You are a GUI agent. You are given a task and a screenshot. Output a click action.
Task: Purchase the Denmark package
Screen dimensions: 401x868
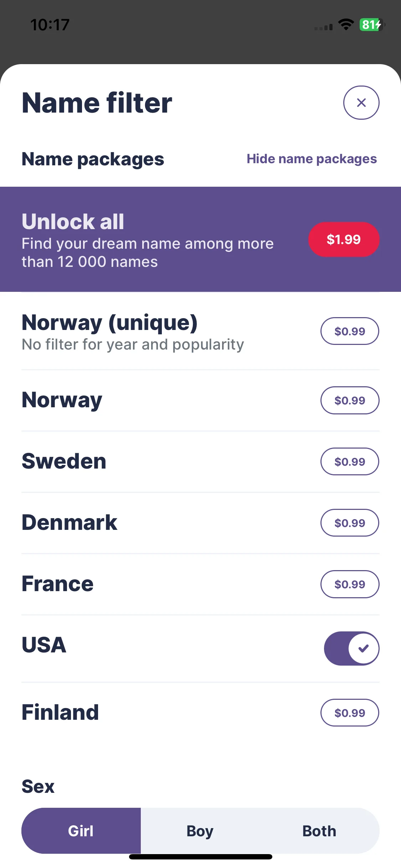click(350, 523)
